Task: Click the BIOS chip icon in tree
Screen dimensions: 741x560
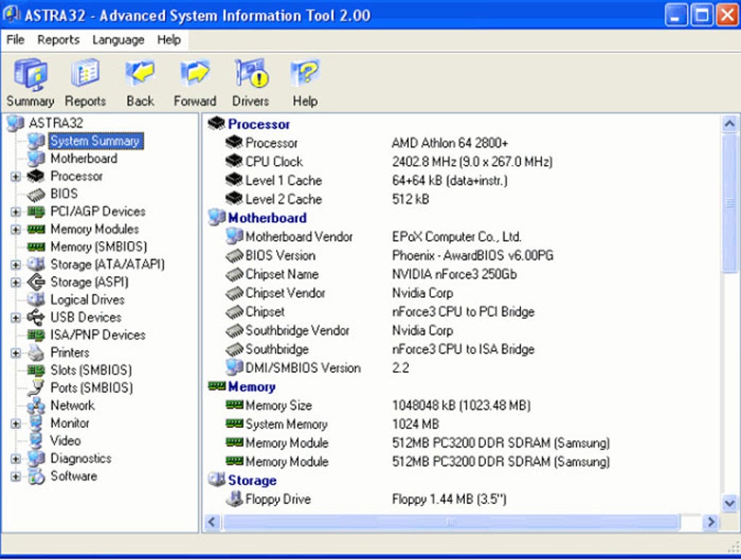Action: 36,194
